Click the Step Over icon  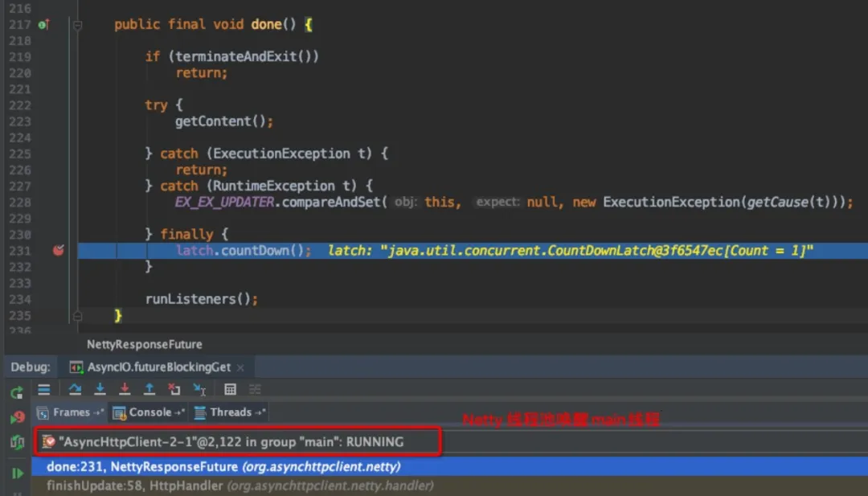[75, 389]
